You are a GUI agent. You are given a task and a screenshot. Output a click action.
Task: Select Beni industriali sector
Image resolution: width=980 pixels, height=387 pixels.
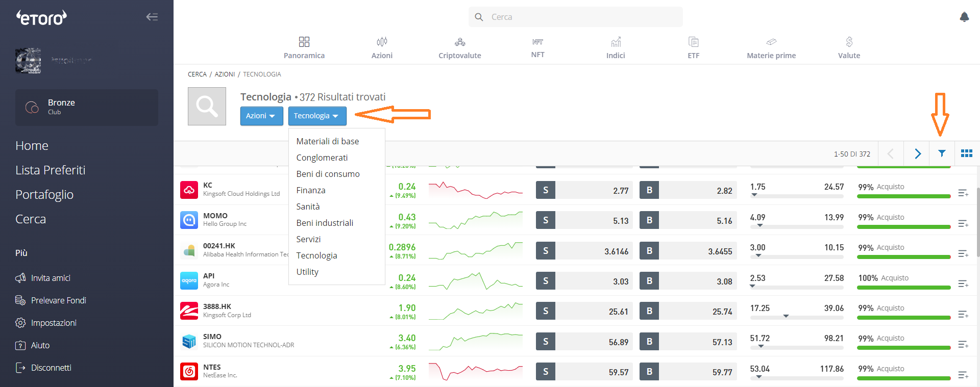pos(325,223)
